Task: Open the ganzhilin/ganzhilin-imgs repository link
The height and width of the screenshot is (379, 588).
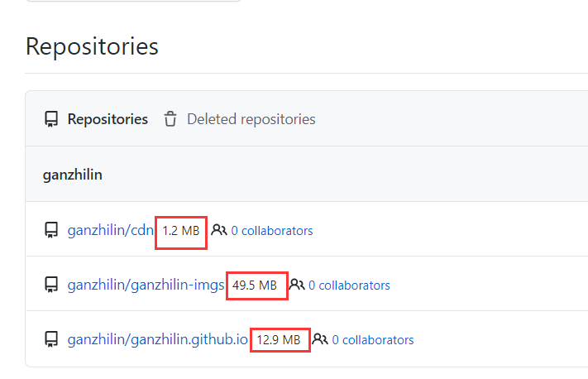Action: tap(146, 285)
